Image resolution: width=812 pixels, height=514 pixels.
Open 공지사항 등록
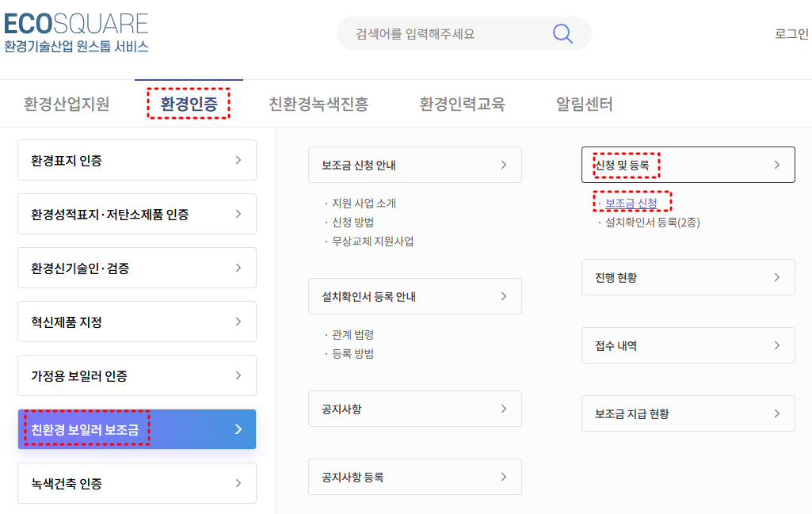415,477
